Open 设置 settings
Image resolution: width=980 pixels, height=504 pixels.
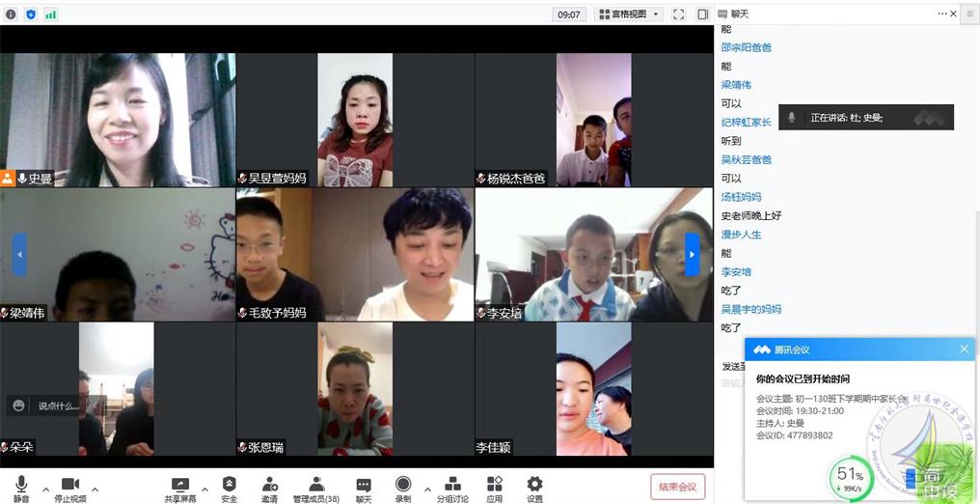point(534,489)
